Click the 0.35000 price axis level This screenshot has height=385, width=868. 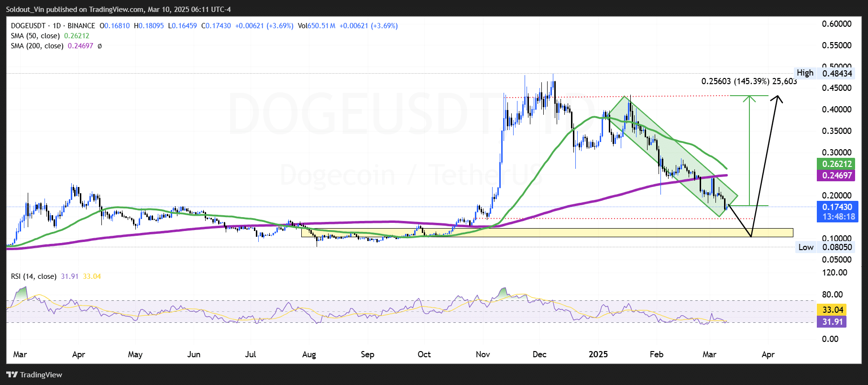(x=836, y=131)
